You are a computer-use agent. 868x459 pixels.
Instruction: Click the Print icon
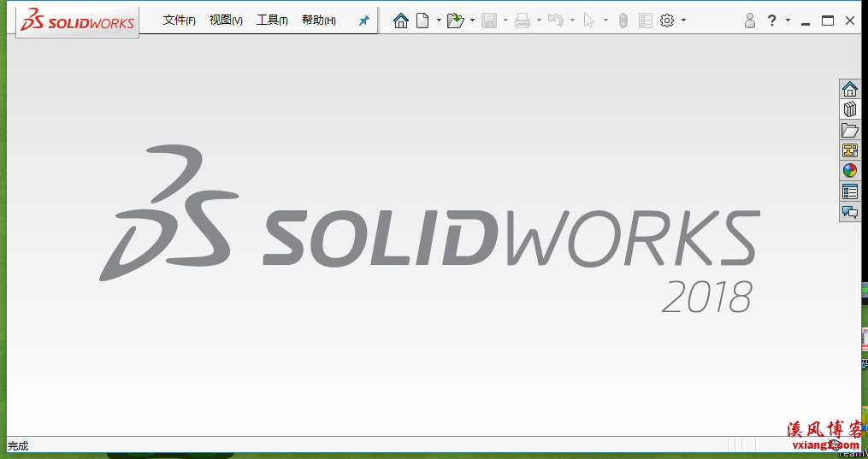click(x=523, y=21)
